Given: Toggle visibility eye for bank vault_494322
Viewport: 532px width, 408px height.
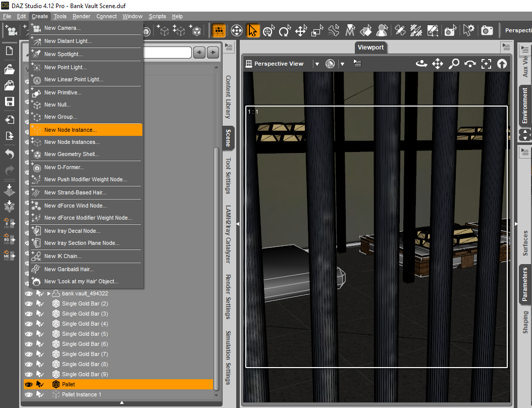Looking at the screenshot, I should click(x=29, y=293).
